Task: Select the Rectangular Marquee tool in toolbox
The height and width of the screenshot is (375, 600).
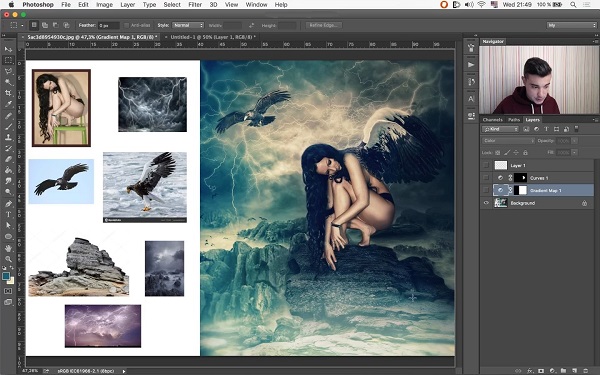Action: 8,60
